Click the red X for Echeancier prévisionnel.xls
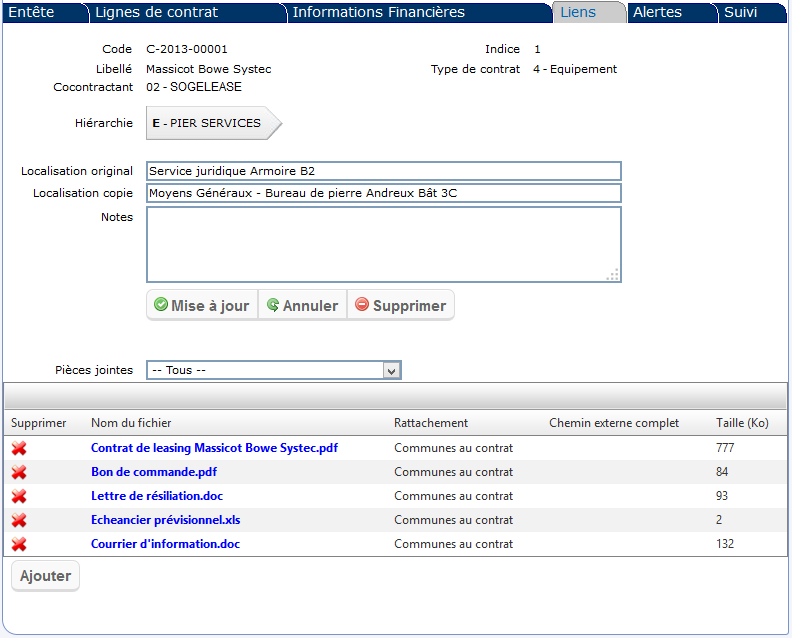This screenshot has height=638, width=792. 19,520
